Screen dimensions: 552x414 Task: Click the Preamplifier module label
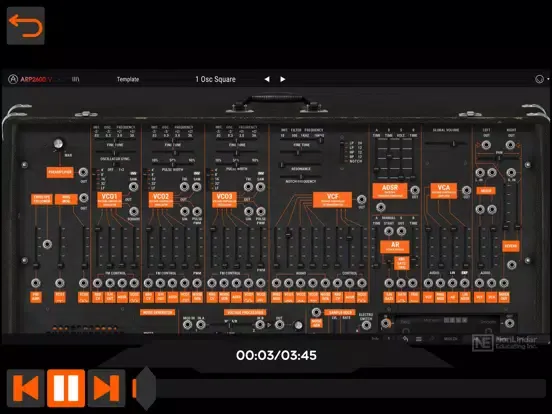coord(60,172)
